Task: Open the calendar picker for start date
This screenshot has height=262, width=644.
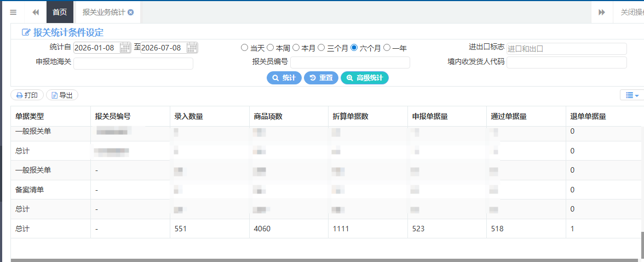Action: 125,48
